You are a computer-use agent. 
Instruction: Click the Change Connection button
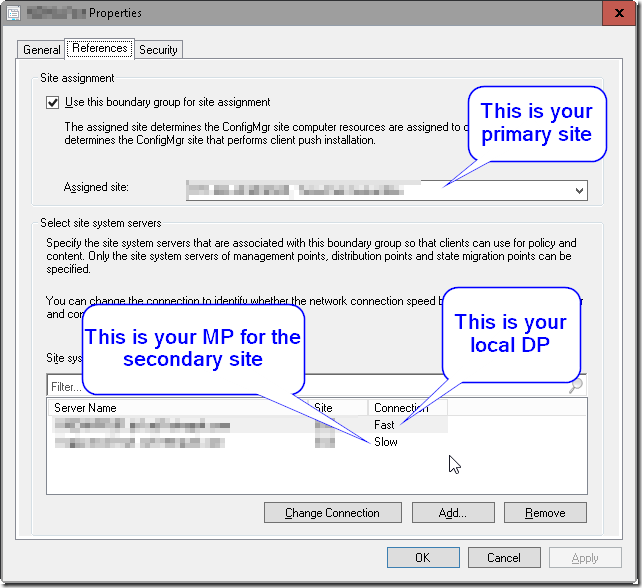pos(332,513)
